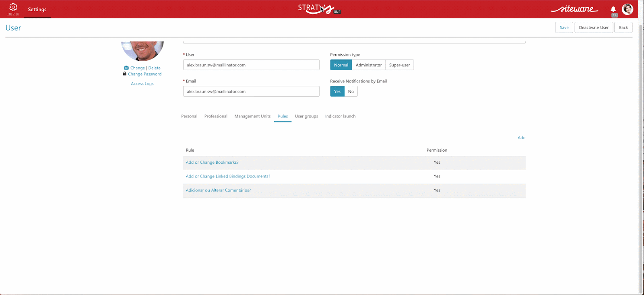Screen dimensions: 644x295
Task: Open Add or Change Linked Bindings Documents rule
Action: (x=228, y=176)
